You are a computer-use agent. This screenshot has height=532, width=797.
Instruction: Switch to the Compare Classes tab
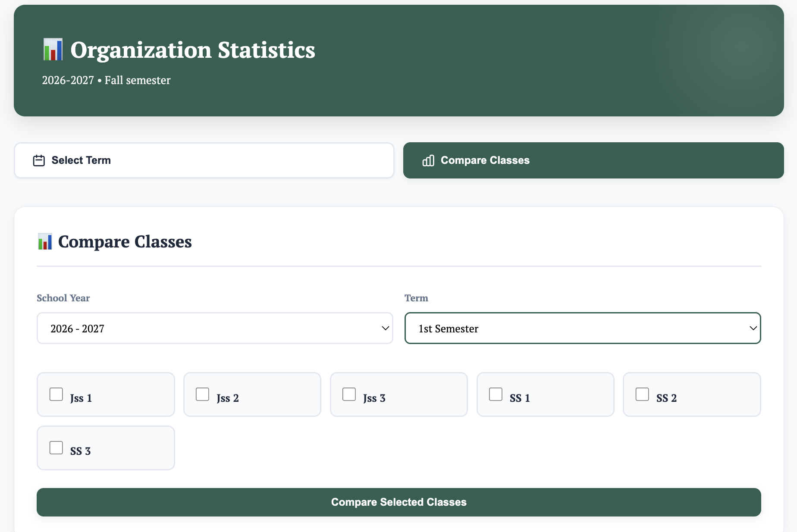tap(593, 160)
